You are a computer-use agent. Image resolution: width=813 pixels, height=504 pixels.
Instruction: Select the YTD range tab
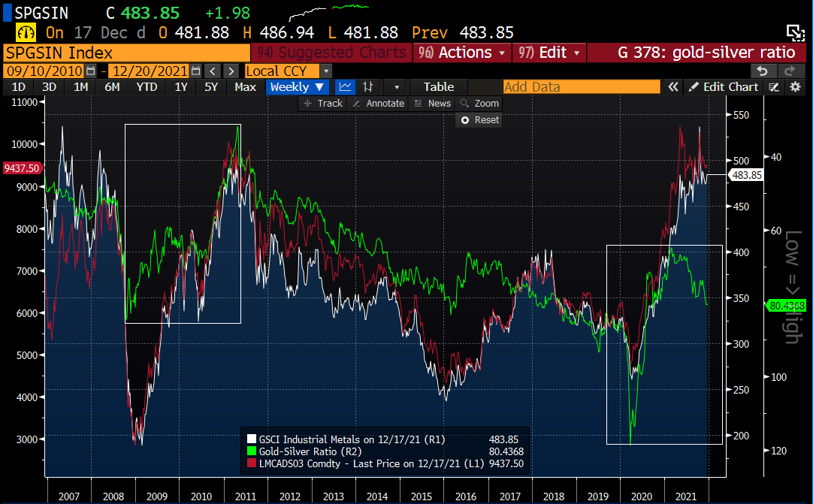point(147,87)
